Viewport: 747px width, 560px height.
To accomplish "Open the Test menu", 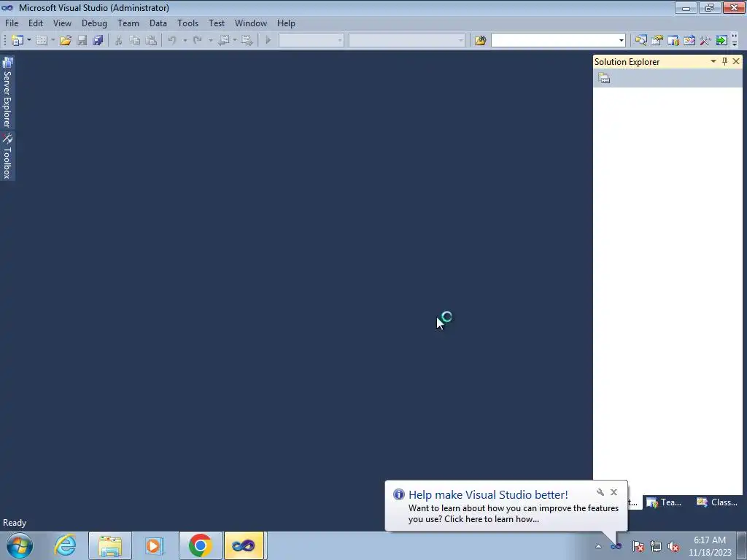I will [x=216, y=23].
